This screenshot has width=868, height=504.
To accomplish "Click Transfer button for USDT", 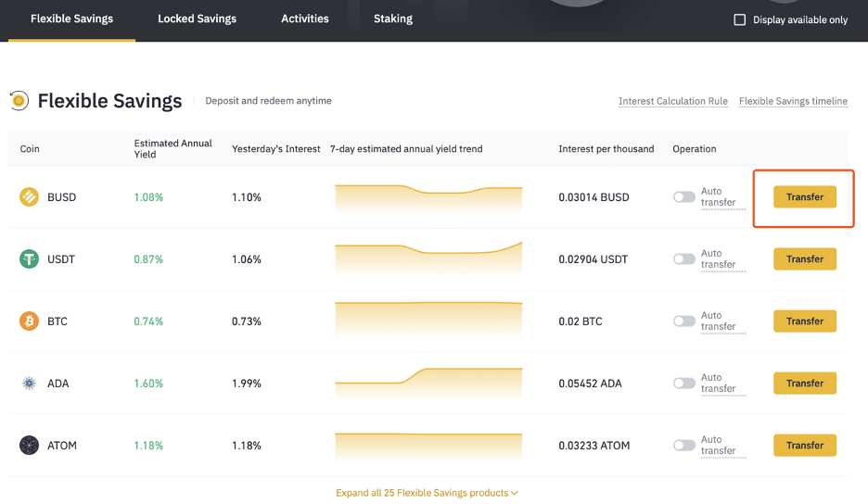I will click(x=805, y=258).
